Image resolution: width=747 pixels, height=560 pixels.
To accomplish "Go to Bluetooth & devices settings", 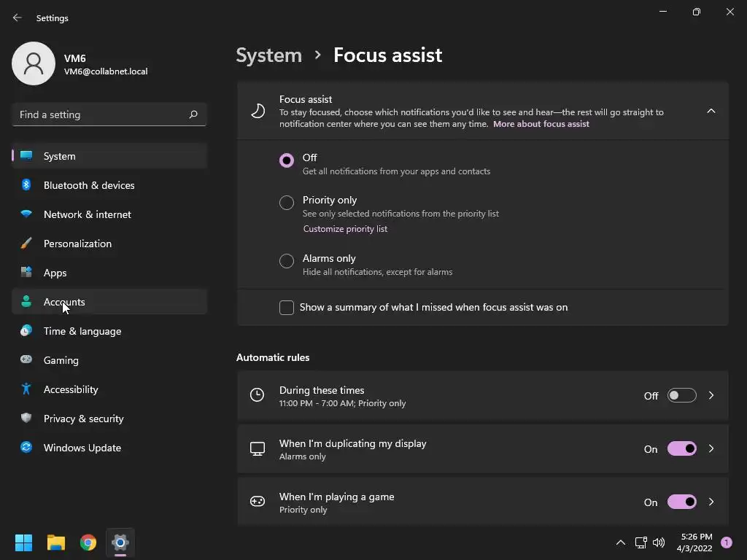I will (x=89, y=185).
